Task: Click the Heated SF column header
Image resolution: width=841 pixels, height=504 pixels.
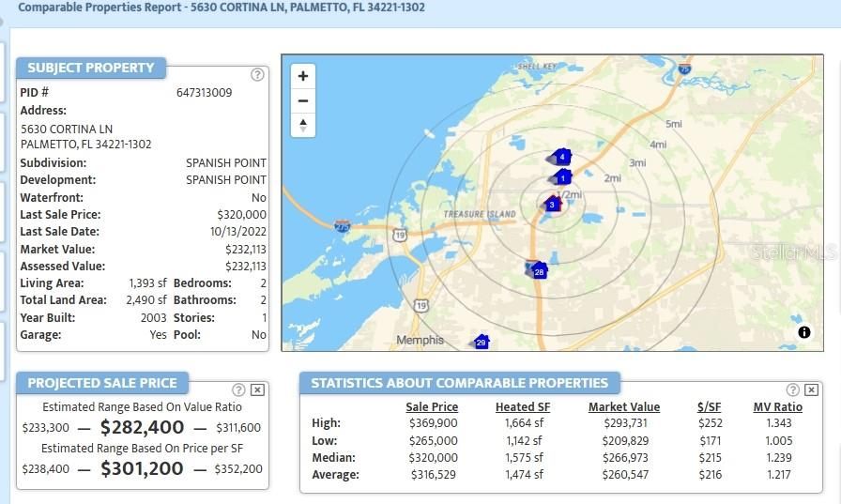Action: [523, 407]
